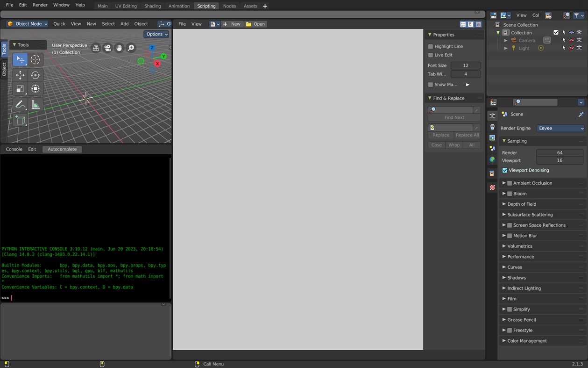Image resolution: width=588 pixels, height=368 pixels.
Task: Open the View Layer properties icon
Action: [492, 137]
